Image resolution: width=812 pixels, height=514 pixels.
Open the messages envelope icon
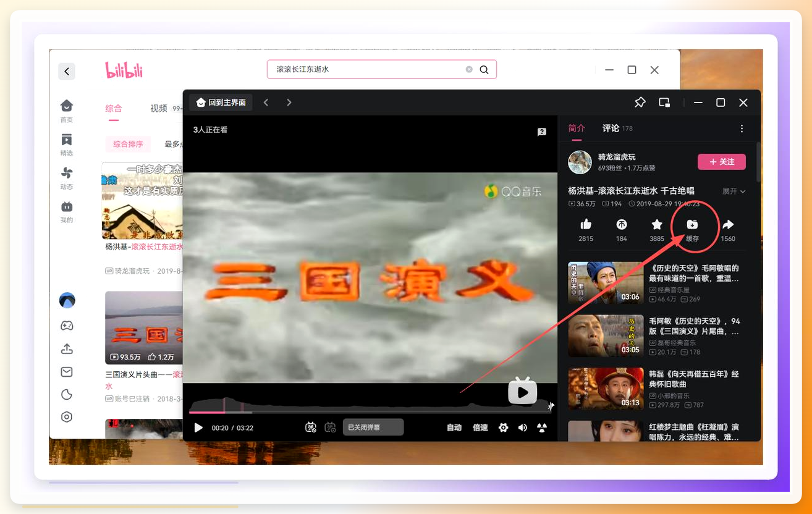[67, 372]
